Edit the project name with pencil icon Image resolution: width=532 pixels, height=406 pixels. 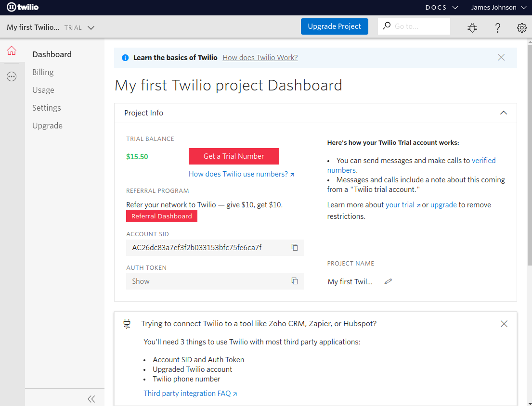pos(388,281)
